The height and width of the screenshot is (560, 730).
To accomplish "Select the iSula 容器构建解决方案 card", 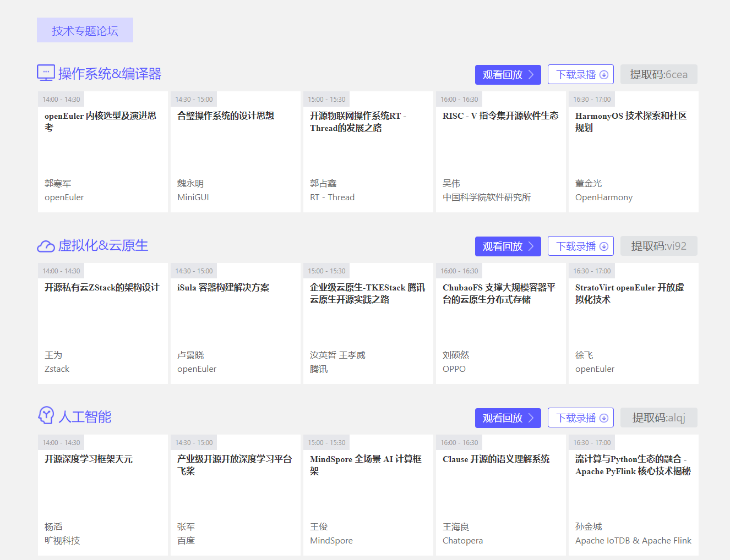I will [x=235, y=324].
